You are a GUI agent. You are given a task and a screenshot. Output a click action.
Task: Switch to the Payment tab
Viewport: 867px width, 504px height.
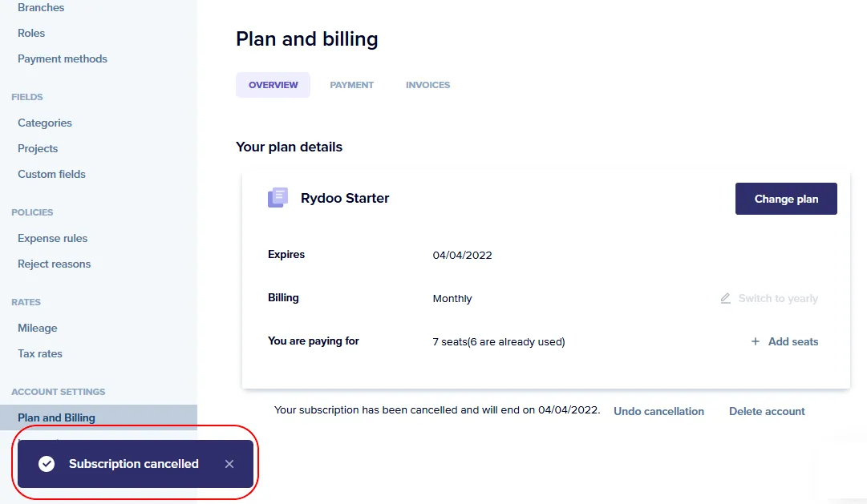coord(351,85)
